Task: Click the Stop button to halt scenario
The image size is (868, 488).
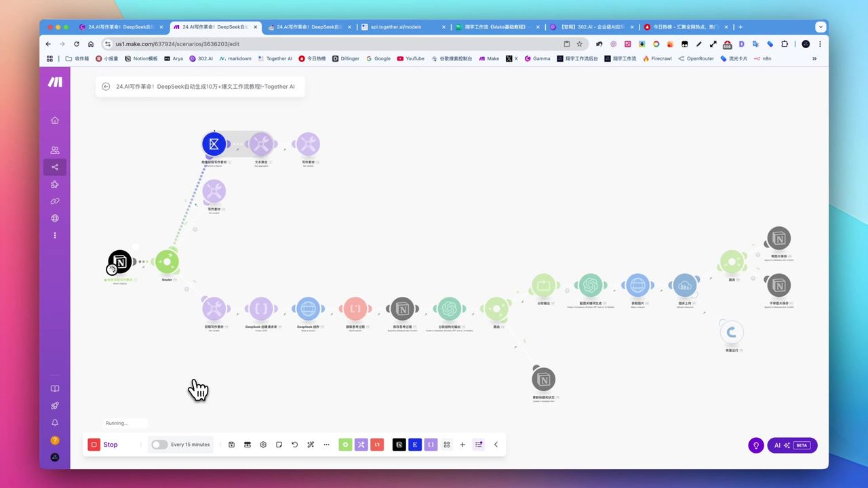Action: tap(104, 445)
